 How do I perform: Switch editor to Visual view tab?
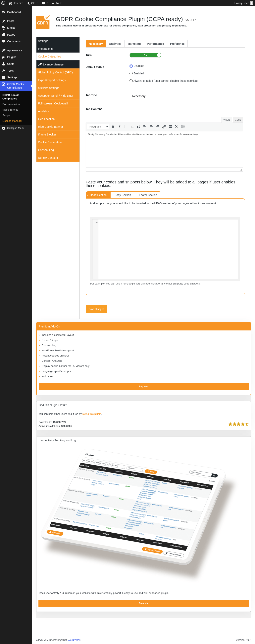(227, 120)
